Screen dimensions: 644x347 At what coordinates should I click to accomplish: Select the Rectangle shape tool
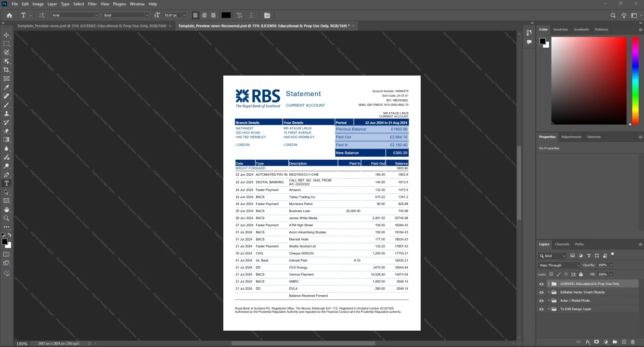[x=6, y=201]
